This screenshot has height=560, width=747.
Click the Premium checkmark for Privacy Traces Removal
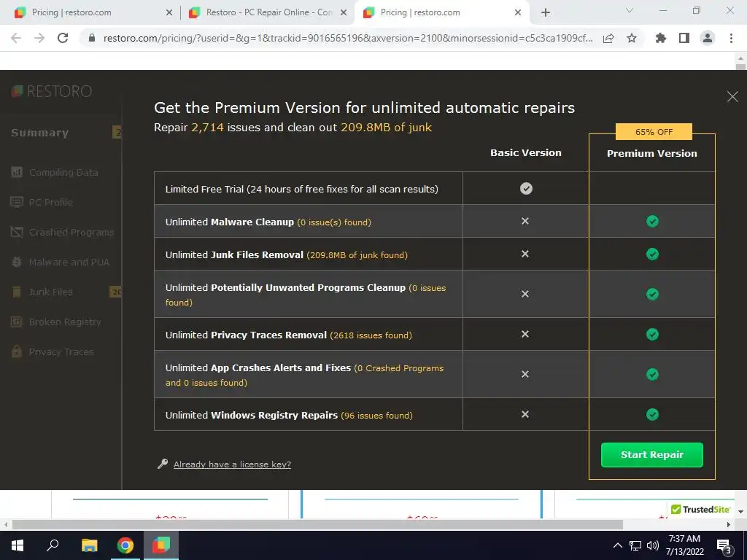point(652,334)
